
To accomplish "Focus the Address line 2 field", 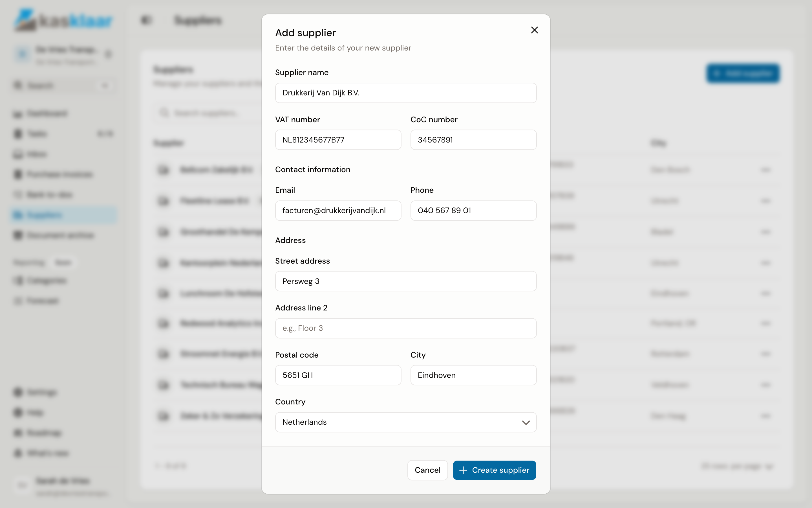I will pos(406,328).
